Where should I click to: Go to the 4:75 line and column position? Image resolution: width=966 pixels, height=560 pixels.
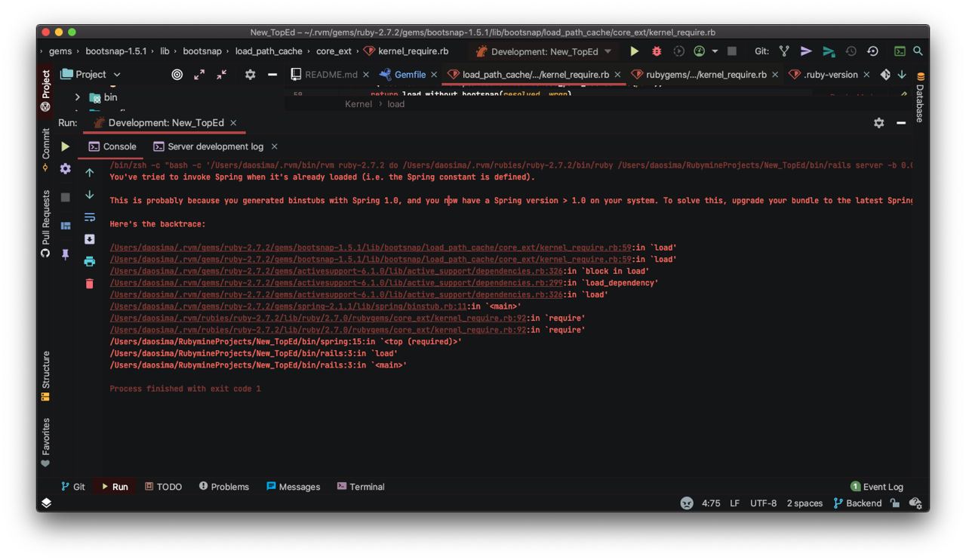coord(711,503)
